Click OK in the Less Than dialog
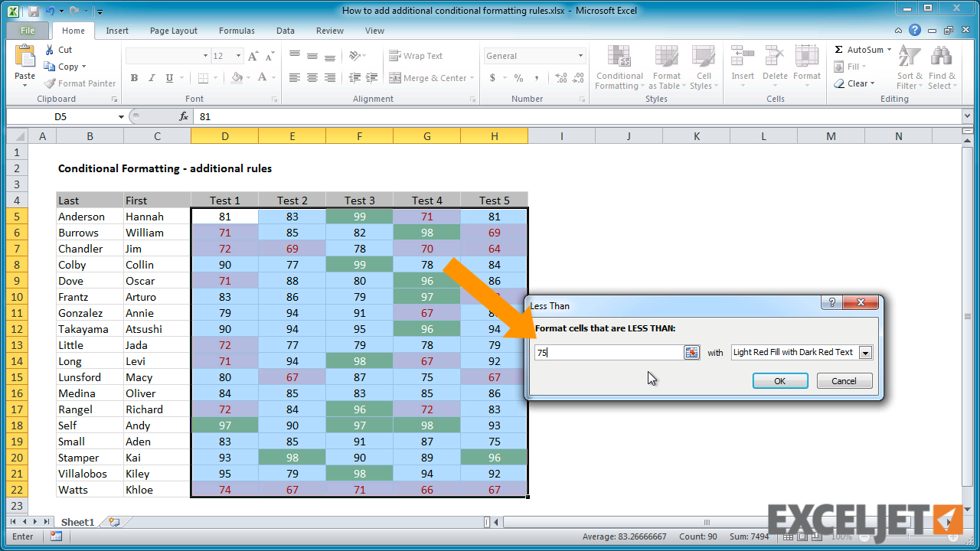Screen dimensions: 980x551 point(780,381)
